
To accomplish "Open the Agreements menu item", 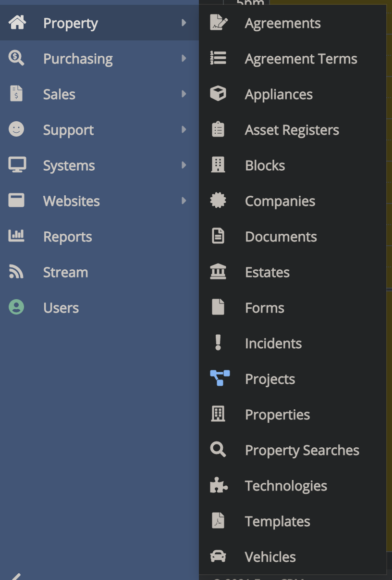I will [282, 23].
